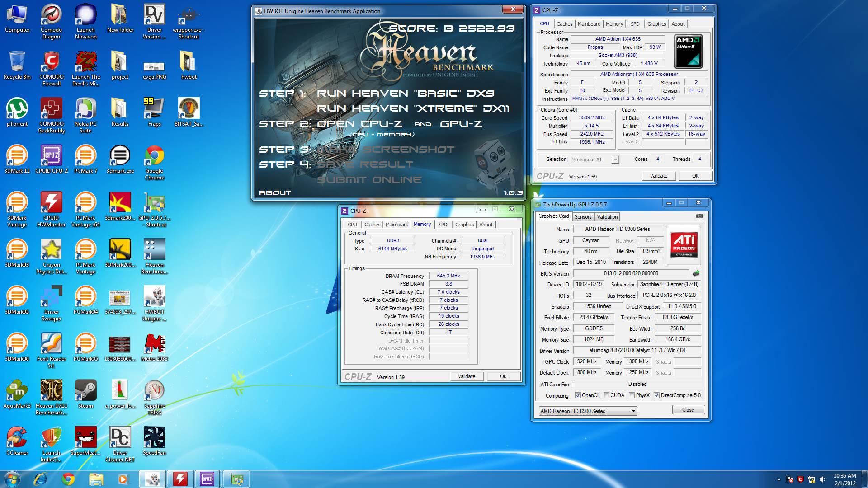The height and width of the screenshot is (488, 868).
Task: Open the AMD Radeon HD 6900 Series dropdown
Action: pyautogui.click(x=588, y=411)
